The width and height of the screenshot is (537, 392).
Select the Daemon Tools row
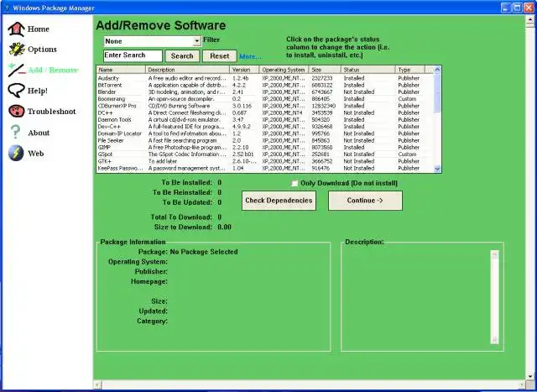(x=265, y=120)
